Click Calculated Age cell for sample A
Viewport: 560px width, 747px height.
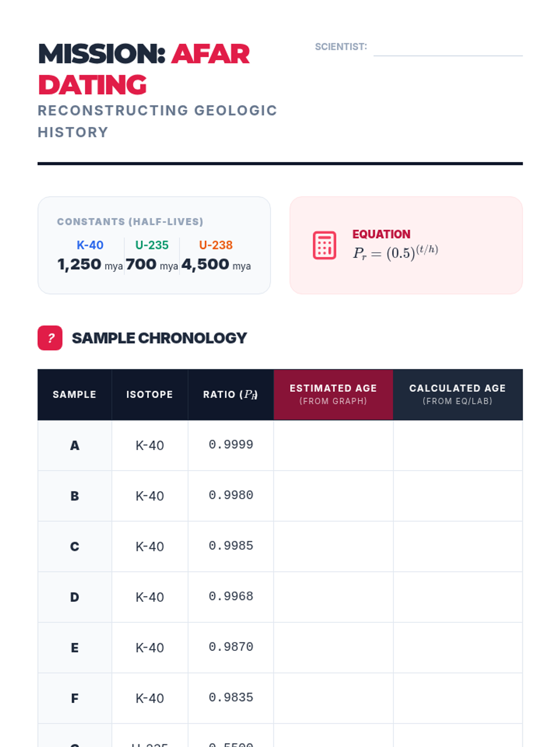point(457,445)
